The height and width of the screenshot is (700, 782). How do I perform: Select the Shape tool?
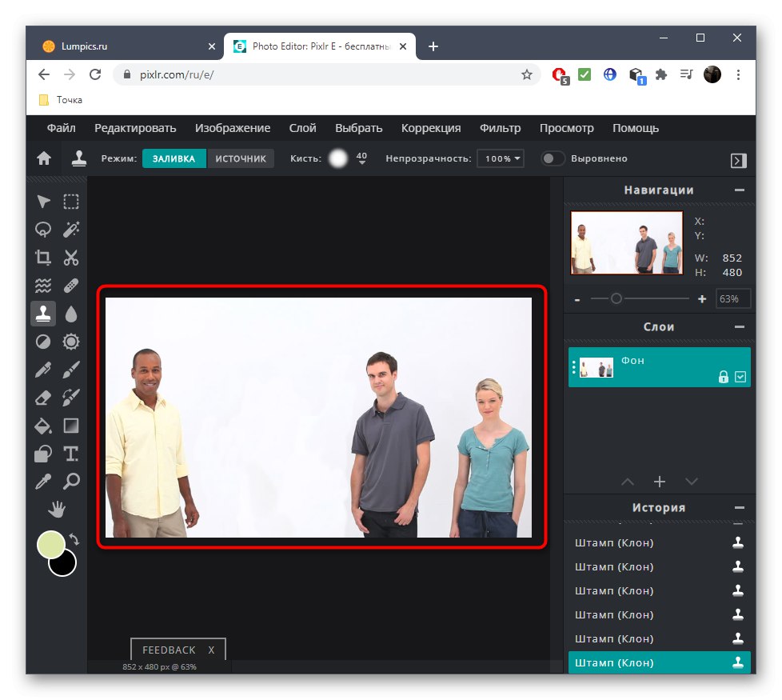point(43,454)
